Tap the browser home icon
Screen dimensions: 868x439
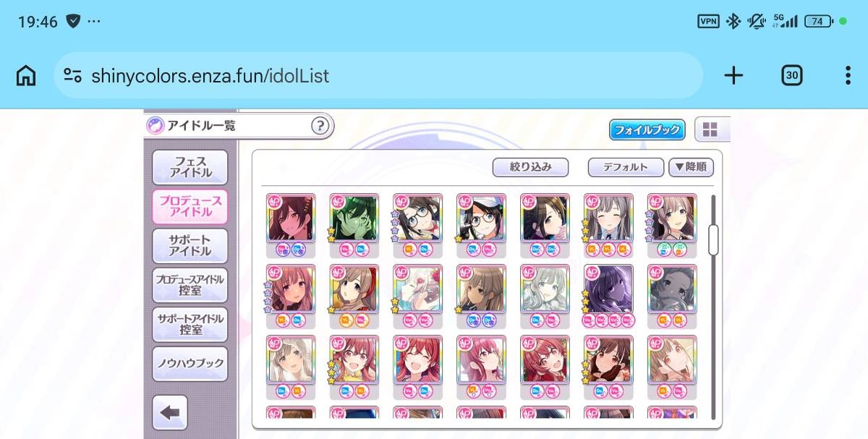[x=26, y=75]
